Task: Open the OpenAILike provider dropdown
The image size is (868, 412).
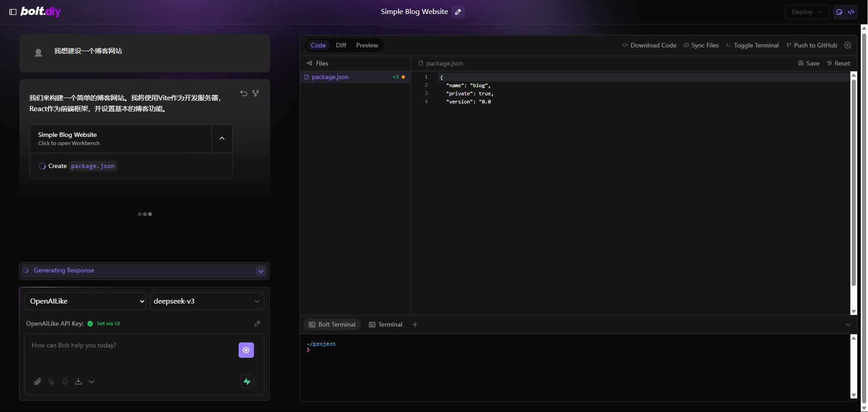Action: [x=85, y=301]
